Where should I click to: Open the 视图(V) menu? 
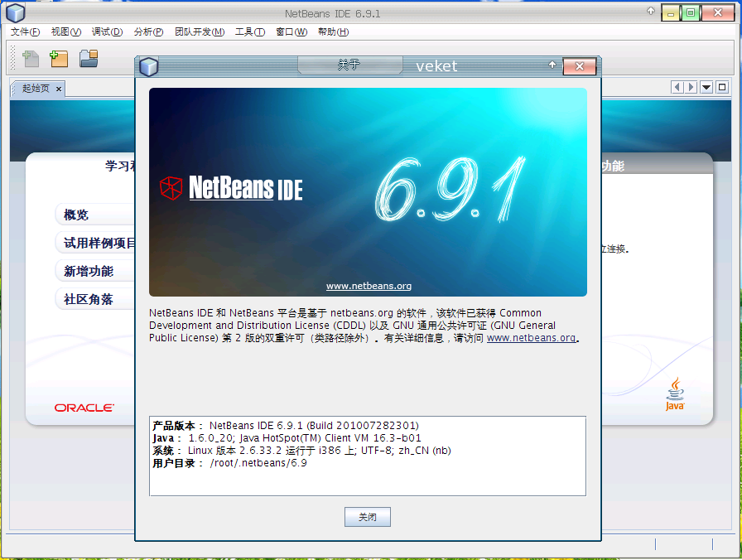click(66, 31)
